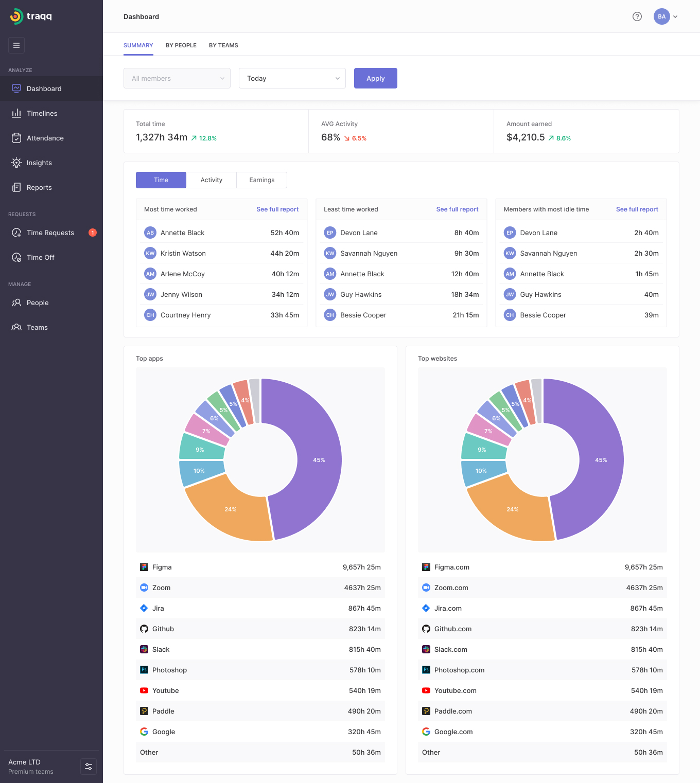
Task: Click Kristin Watson in Most time worked
Action: click(222, 253)
